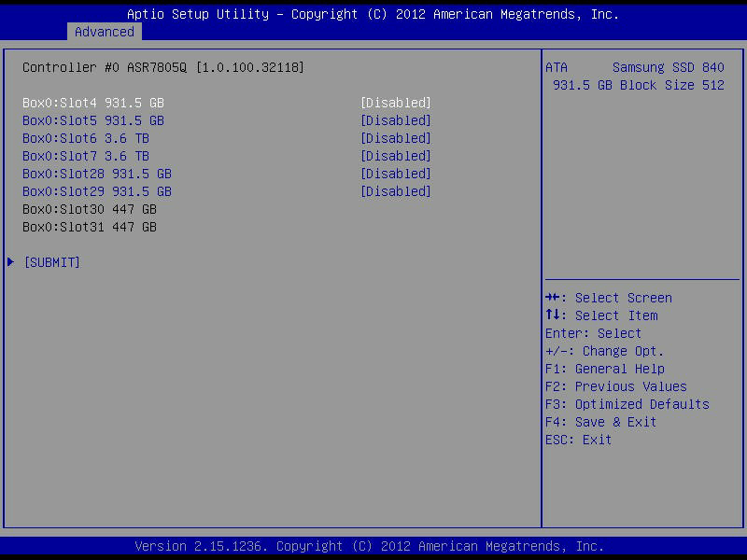Click the F4: Save & Exit hint
Image resolution: width=747 pixels, height=560 pixels.
tap(600, 422)
